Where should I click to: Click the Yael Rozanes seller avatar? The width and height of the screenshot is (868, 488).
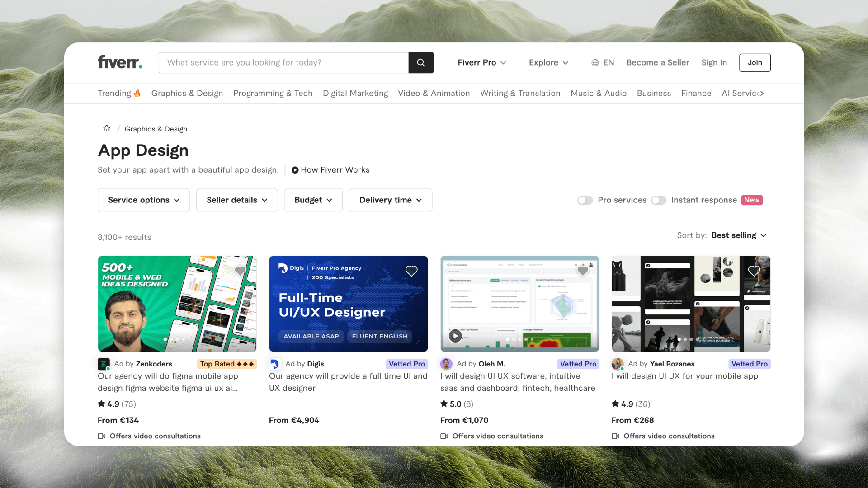pyautogui.click(x=618, y=364)
